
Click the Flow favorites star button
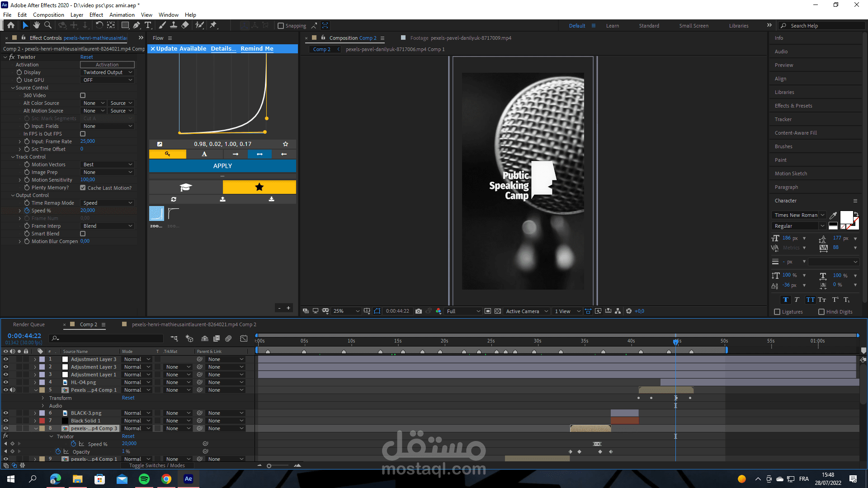pyautogui.click(x=259, y=187)
